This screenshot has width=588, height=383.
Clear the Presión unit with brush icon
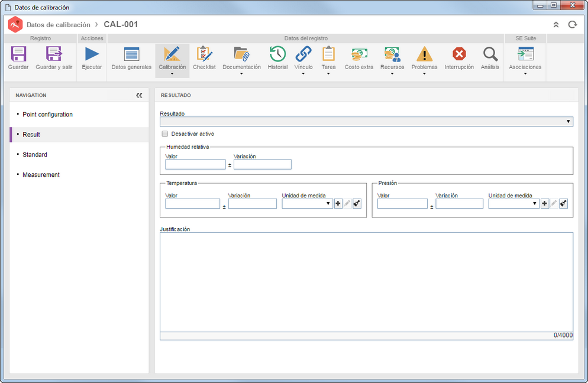[563, 203]
